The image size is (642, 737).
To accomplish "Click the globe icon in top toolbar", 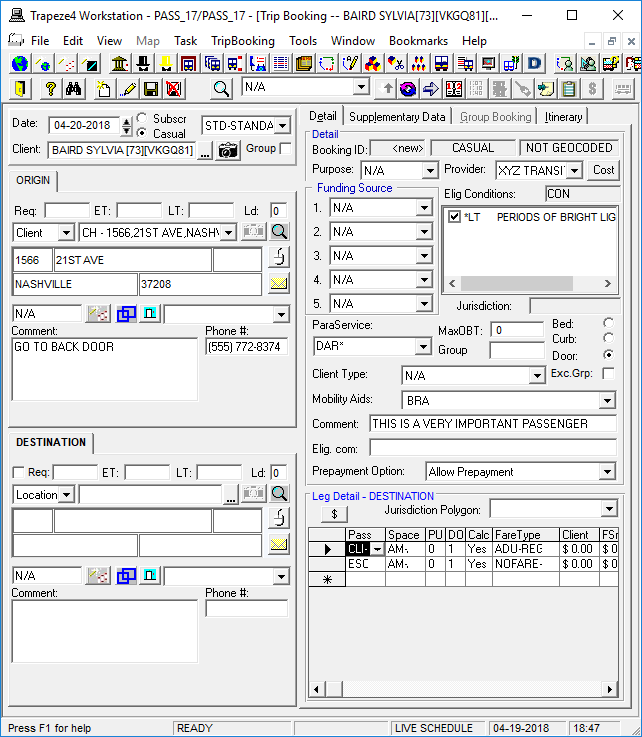I will (x=19, y=64).
